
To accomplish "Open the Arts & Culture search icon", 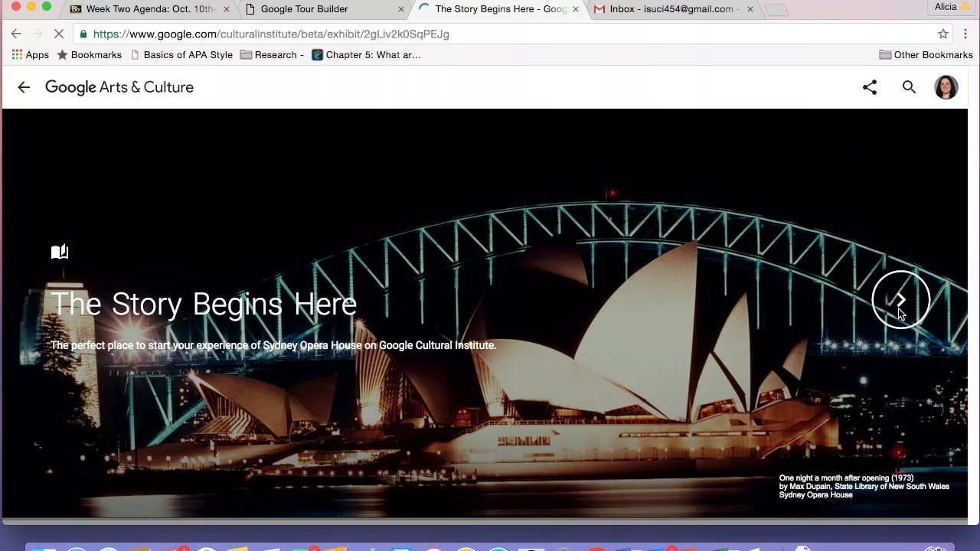I will 909,87.
